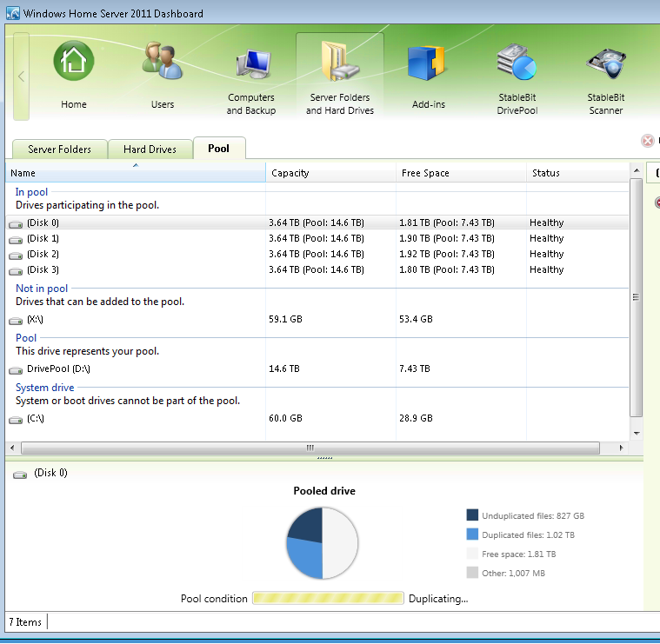Switch to the Server Folders tab
The height and width of the screenshot is (644, 660).
point(59,149)
